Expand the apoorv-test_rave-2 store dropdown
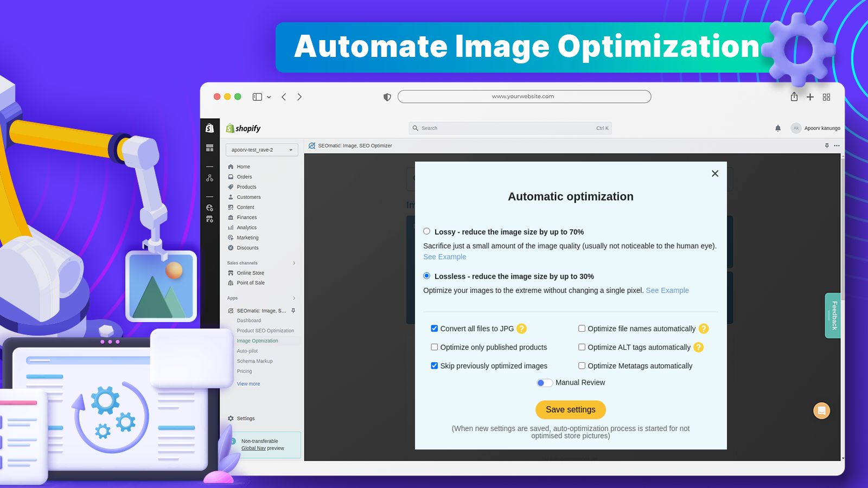 click(261, 150)
